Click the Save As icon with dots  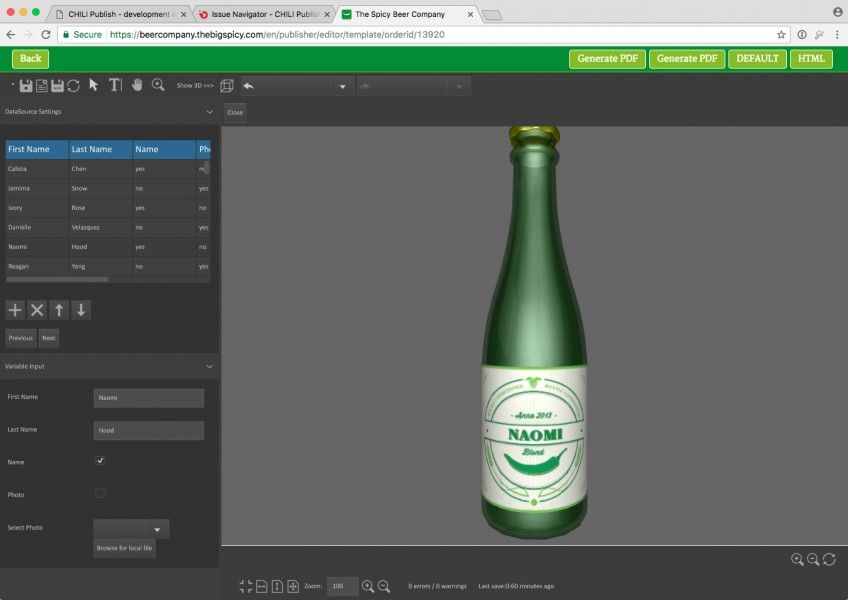pos(57,85)
